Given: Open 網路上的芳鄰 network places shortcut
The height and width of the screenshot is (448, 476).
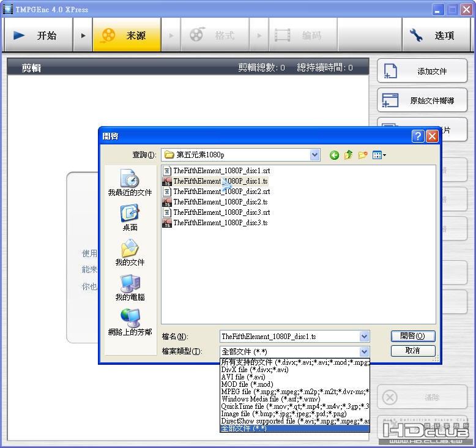Looking at the screenshot, I should [130, 323].
